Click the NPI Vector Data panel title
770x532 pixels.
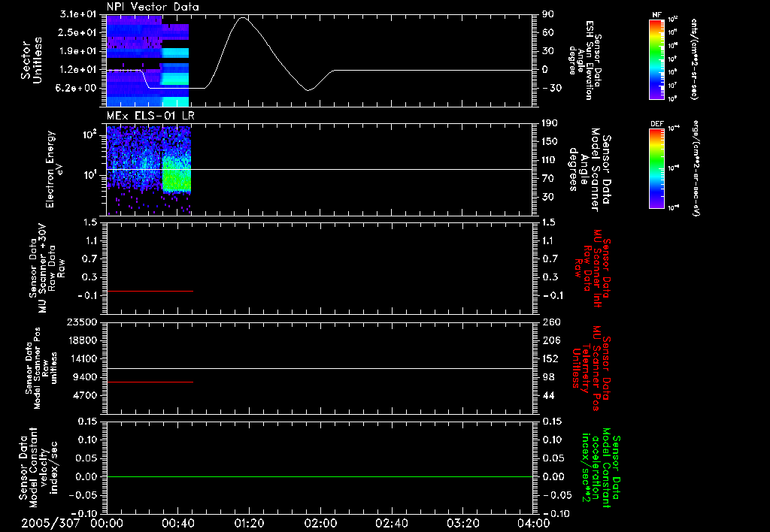coord(153,7)
